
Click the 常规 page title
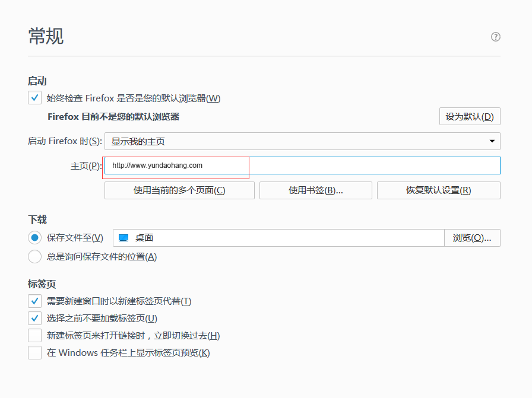(46, 36)
